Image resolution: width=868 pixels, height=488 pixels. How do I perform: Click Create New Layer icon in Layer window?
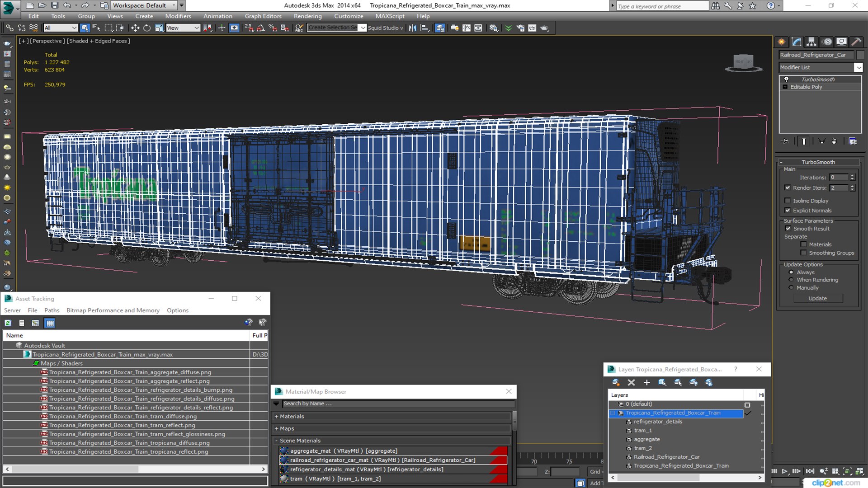coord(616,383)
